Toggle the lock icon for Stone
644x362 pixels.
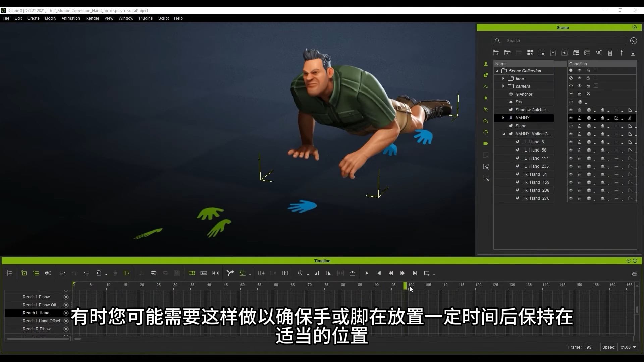(x=579, y=126)
